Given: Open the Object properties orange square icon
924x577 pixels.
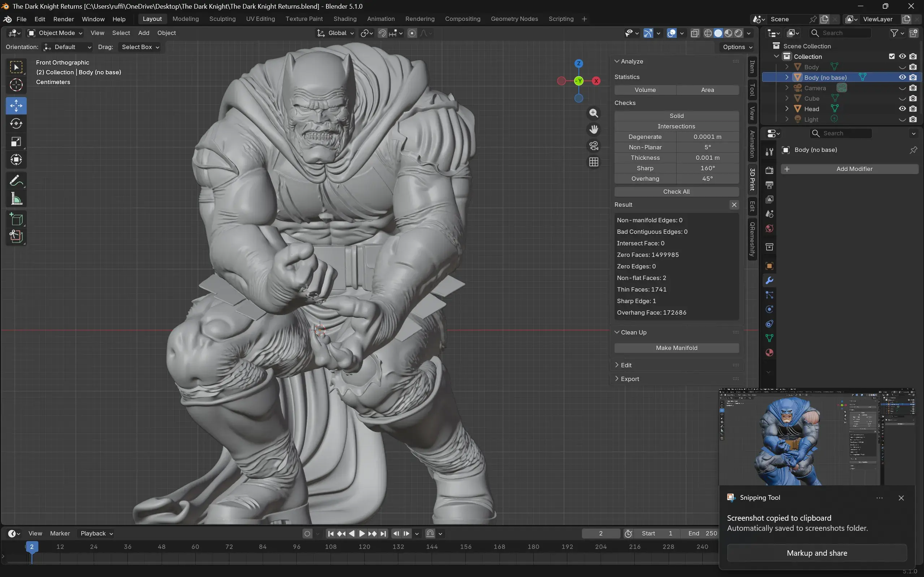Looking at the screenshot, I should pos(769,266).
